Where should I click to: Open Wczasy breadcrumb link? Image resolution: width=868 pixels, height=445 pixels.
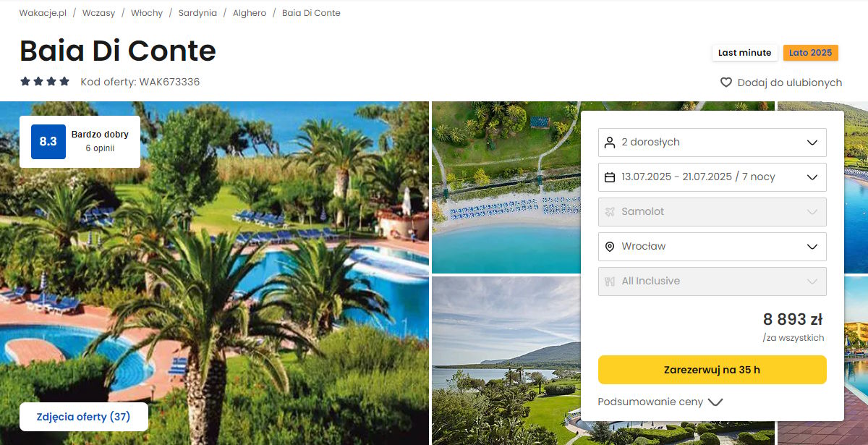[x=98, y=13]
